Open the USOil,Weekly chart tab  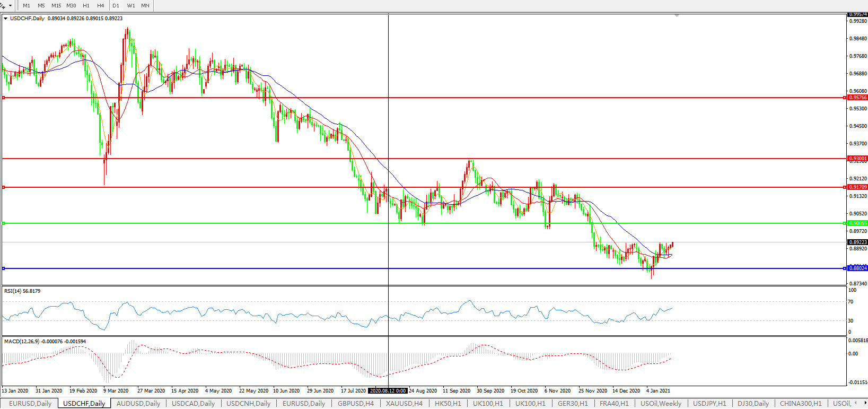click(x=661, y=404)
